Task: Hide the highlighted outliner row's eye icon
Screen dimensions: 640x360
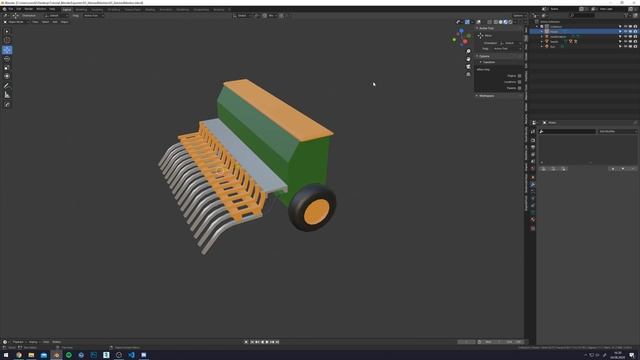Action: pyautogui.click(x=625, y=31)
